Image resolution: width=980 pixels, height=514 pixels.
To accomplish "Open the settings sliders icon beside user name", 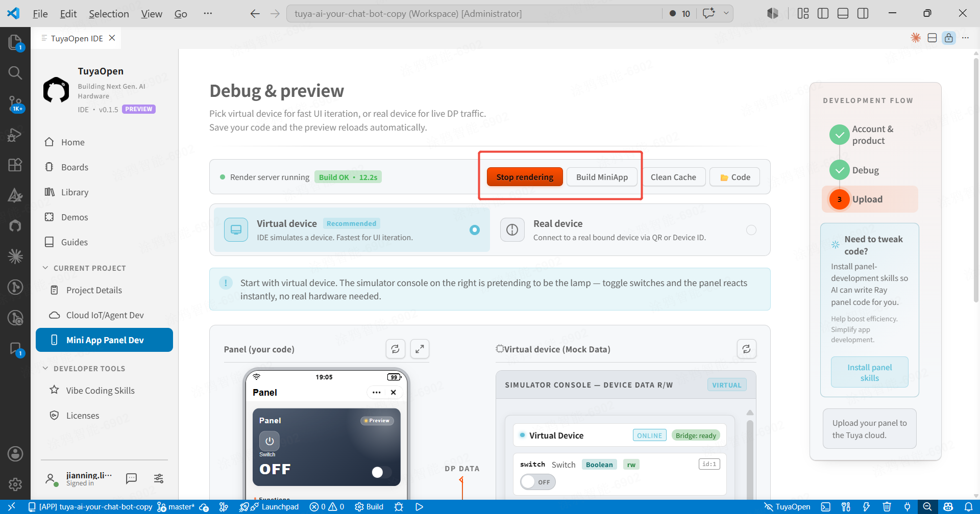I will (x=159, y=478).
